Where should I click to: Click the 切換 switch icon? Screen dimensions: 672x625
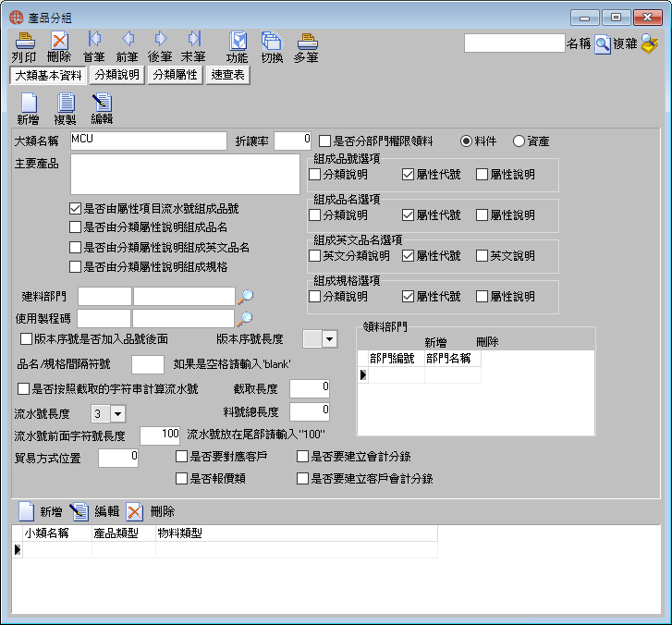tap(272, 46)
